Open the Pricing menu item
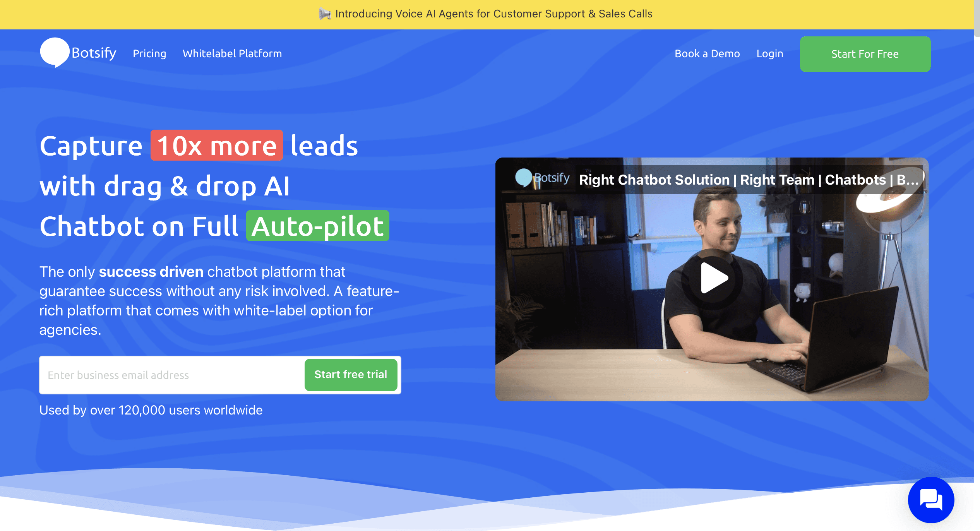 click(149, 54)
